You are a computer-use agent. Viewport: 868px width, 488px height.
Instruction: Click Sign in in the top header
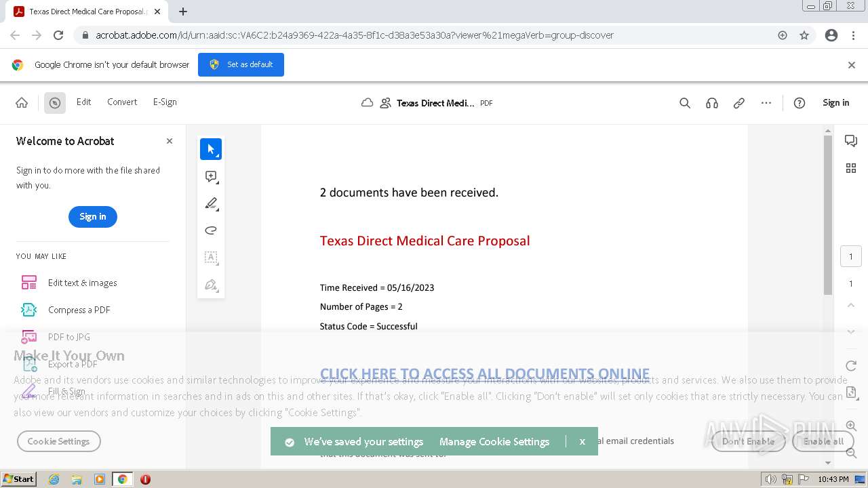[x=835, y=103]
